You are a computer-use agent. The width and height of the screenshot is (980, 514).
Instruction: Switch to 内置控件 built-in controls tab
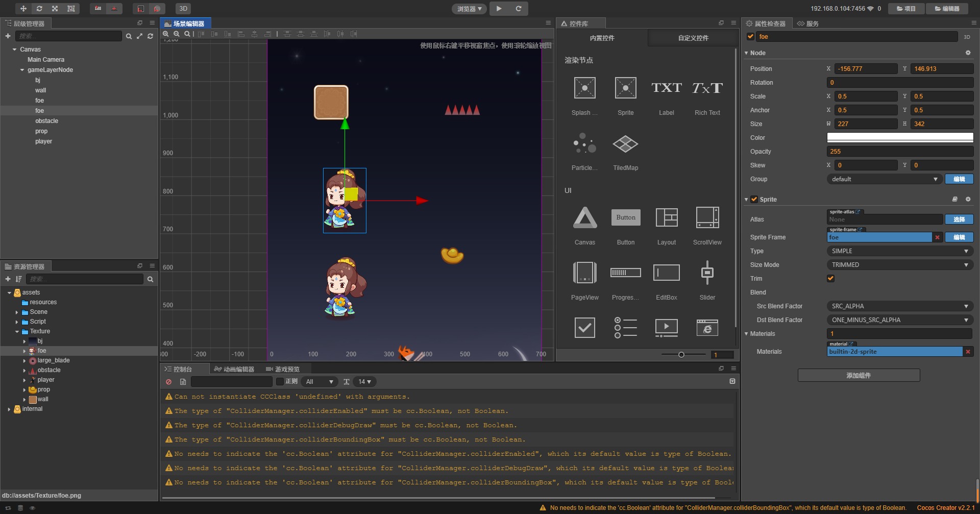tap(602, 38)
